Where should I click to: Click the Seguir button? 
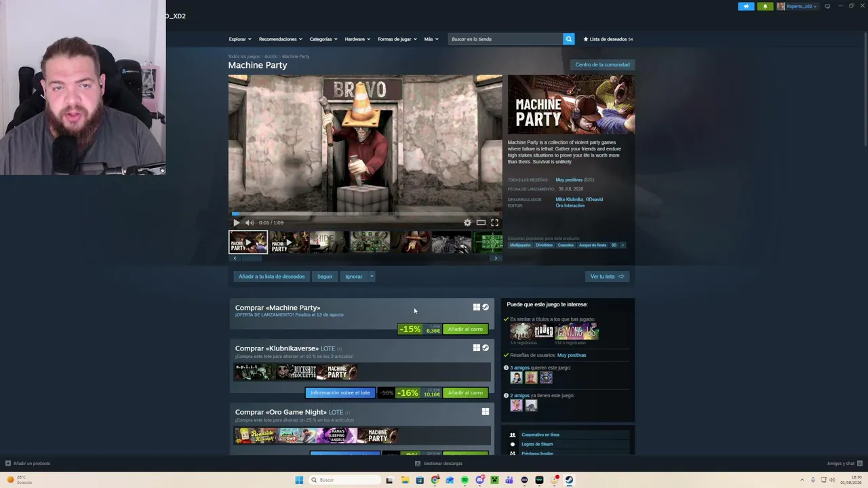325,277
